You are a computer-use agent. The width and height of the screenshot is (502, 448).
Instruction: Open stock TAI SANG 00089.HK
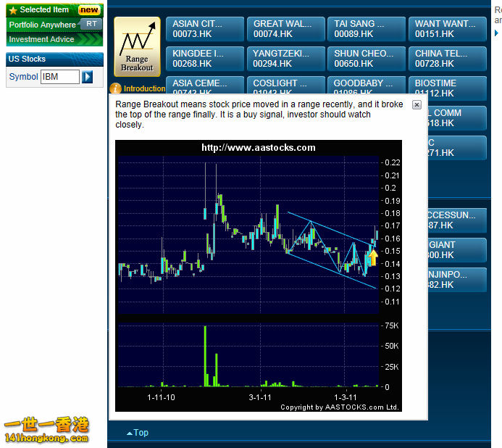[367, 29]
